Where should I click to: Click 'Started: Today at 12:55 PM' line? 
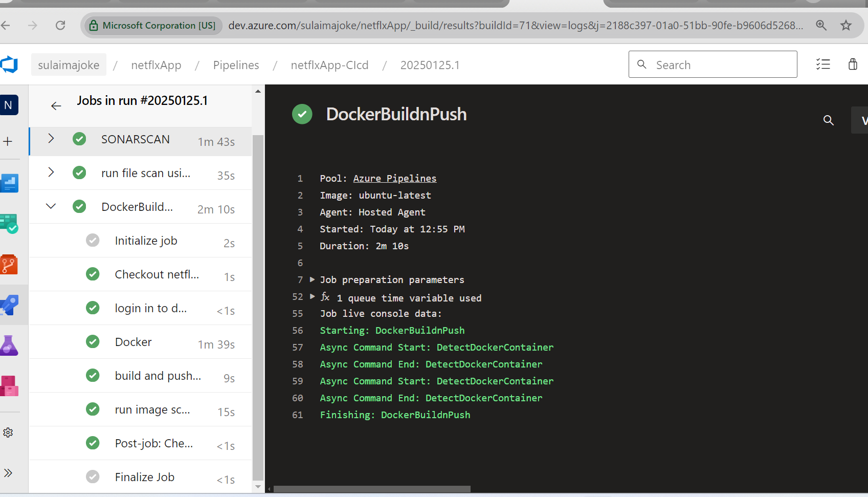click(392, 229)
